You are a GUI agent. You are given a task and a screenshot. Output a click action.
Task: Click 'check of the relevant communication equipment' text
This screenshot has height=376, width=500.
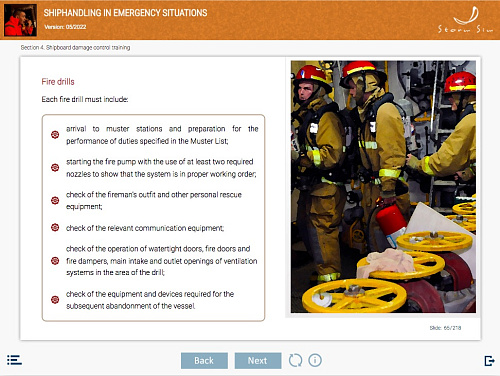(x=145, y=228)
